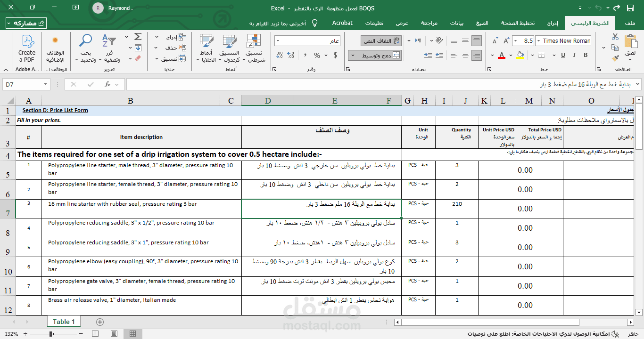Image resolution: width=644 pixels, height=339 pixels.
Task: Click the Clear eraser icon
Action: [x=138, y=58]
